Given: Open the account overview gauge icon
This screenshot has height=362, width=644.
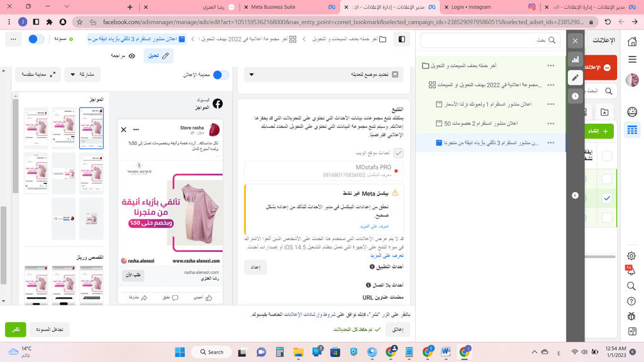Looking at the screenshot, I should (x=632, y=112).
